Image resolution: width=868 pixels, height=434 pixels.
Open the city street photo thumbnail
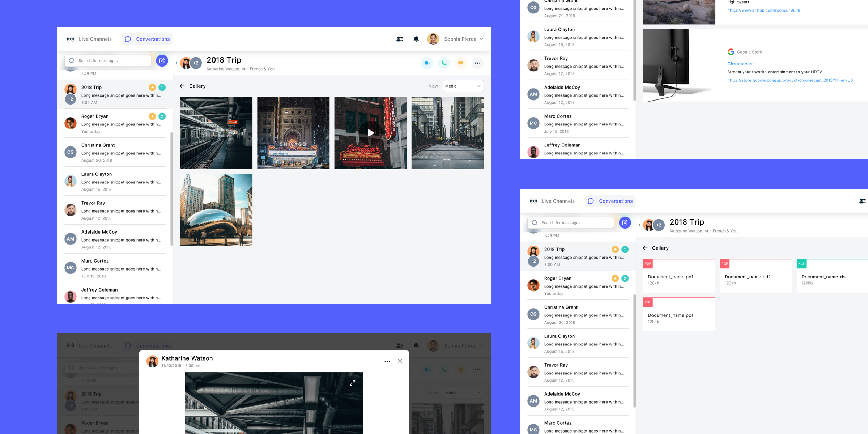447,133
